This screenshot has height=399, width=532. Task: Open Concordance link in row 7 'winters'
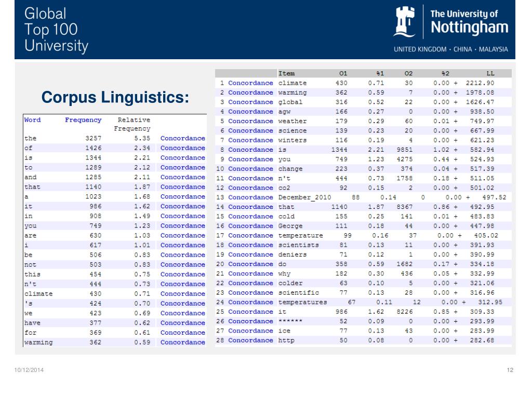tap(250, 140)
